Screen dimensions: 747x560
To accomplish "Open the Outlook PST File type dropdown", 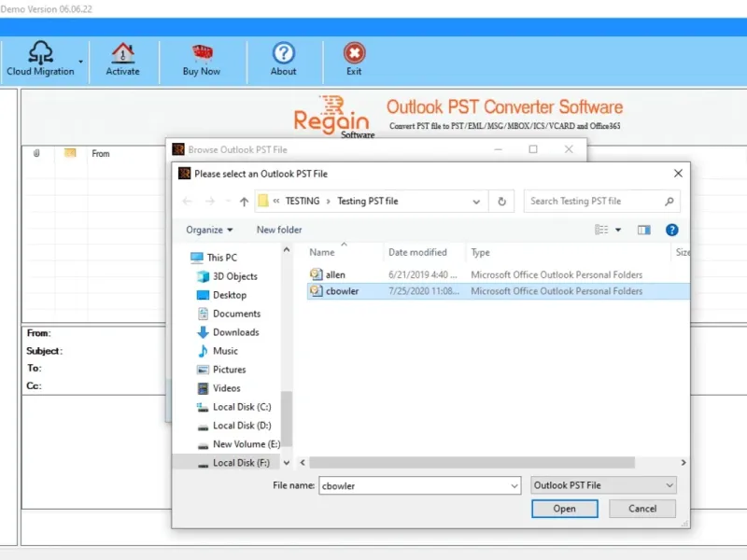I will point(603,485).
